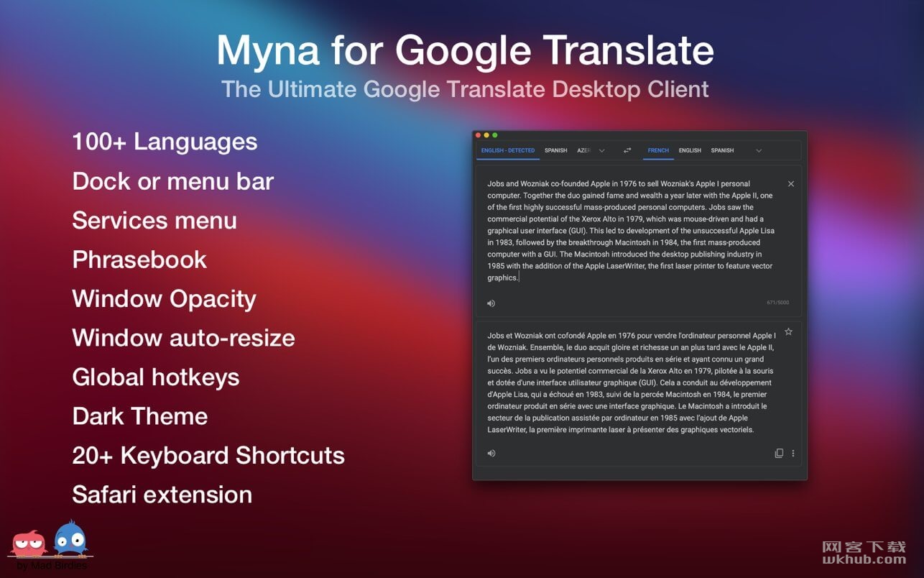Listen to the French translation

point(491,453)
